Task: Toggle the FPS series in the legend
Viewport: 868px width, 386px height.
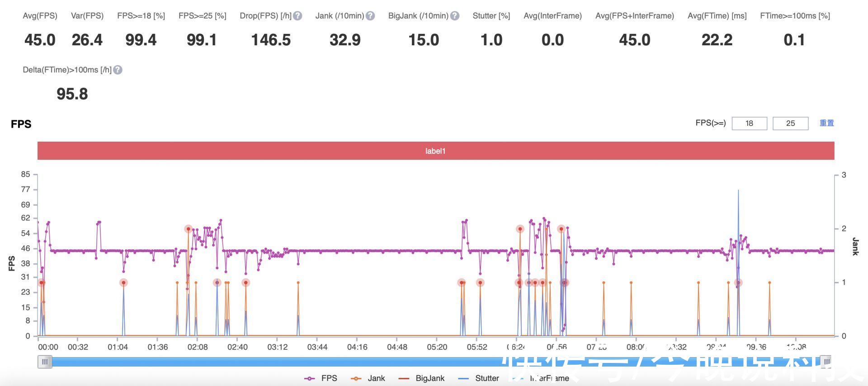Action: point(321,378)
